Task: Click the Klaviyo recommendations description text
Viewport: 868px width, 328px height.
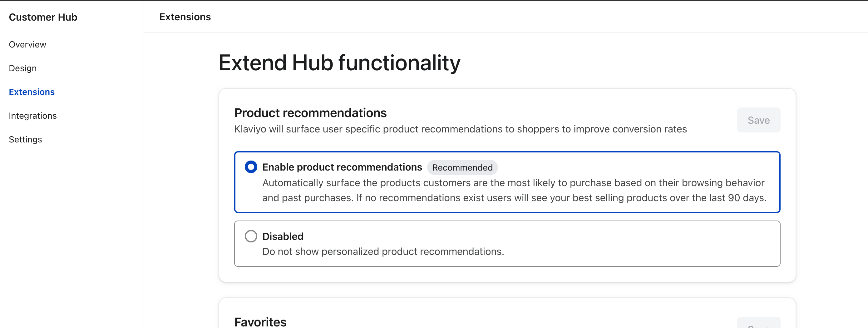Action: pos(460,129)
